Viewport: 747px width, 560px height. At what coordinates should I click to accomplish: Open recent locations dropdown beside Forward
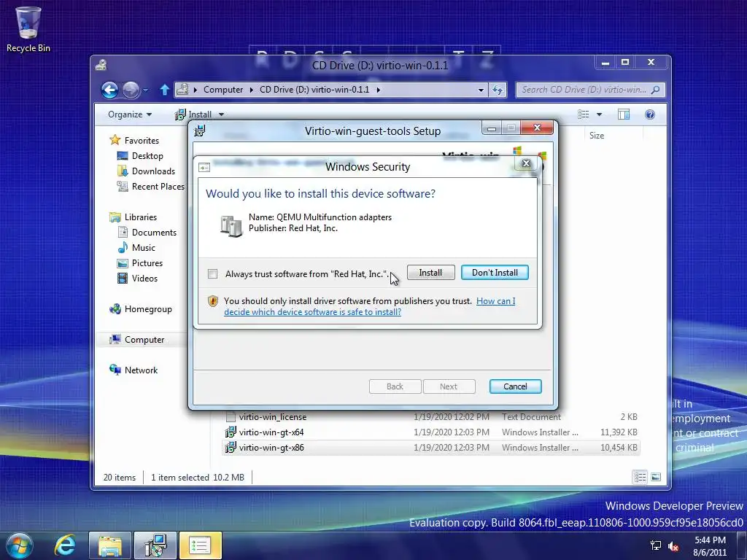pyautogui.click(x=146, y=90)
